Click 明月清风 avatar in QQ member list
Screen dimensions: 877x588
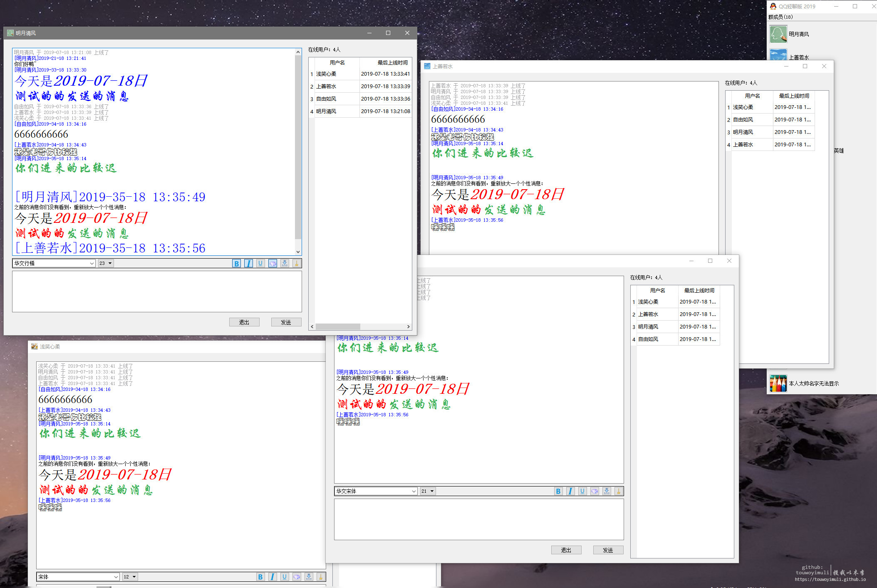coord(778,34)
